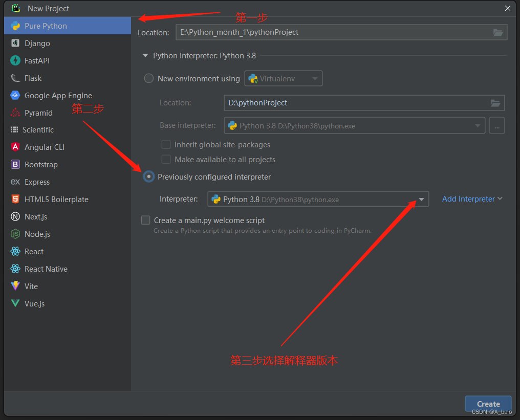The height and width of the screenshot is (420, 520).
Task: Pick Scientific project type
Action: (68, 129)
